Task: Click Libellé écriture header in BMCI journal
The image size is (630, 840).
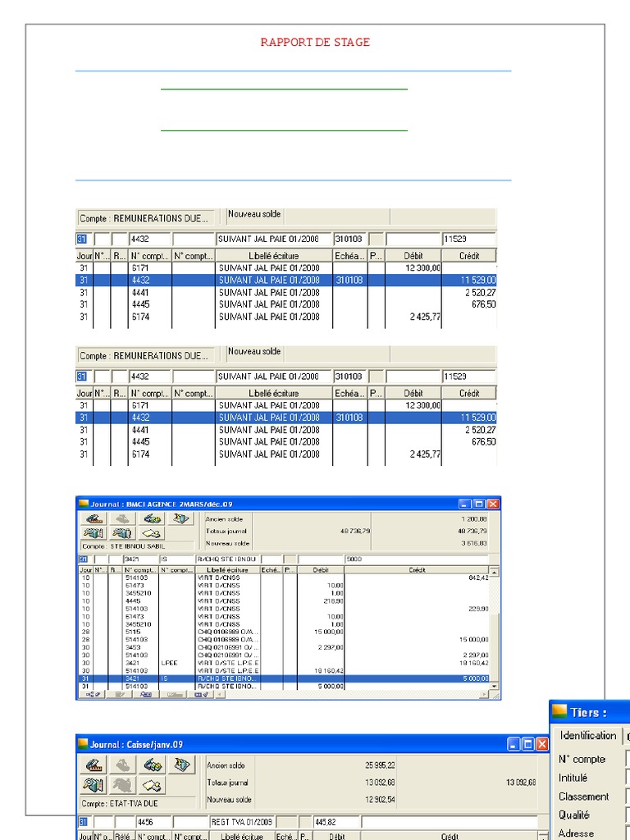Action: [228, 571]
